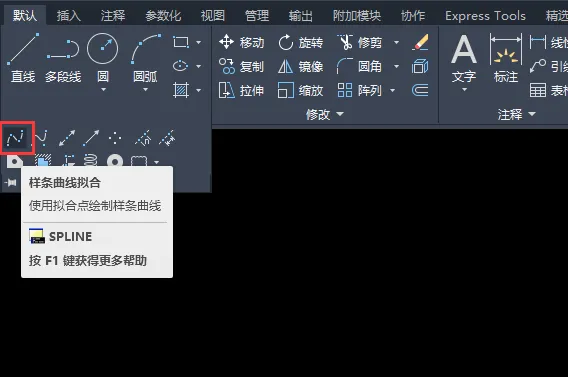The image size is (568, 377).
Task: Switch to the 输出 ribbon tab
Action: 301,16
